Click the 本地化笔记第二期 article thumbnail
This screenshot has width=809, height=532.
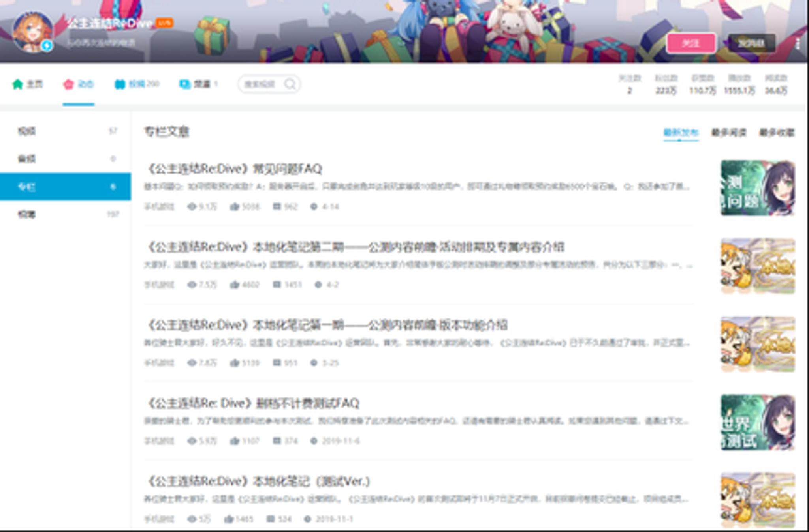758,266
